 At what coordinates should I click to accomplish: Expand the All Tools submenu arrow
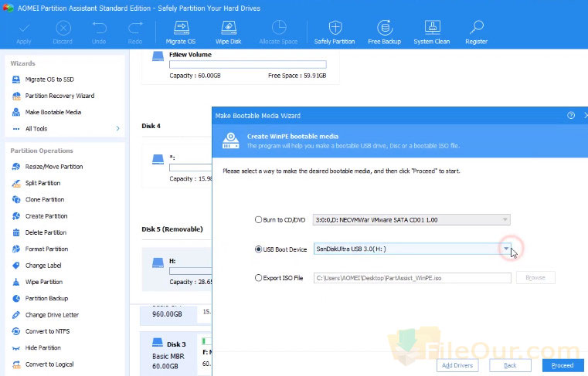[x=117, y=129]
